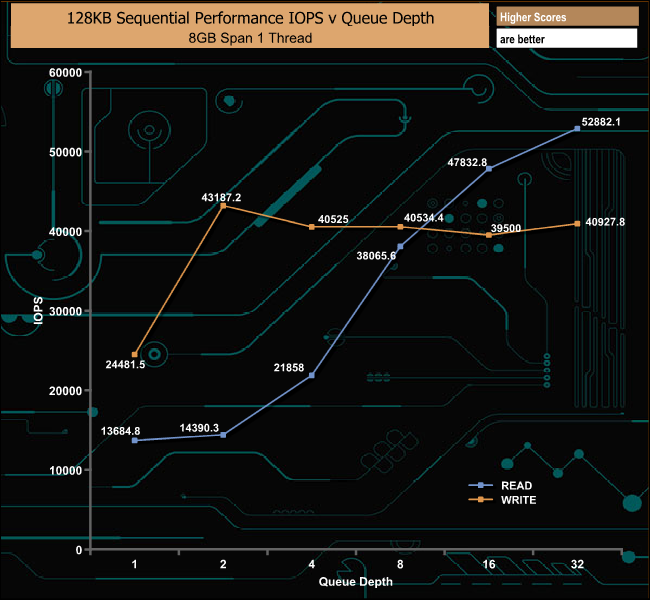Click the x-axis queue depth label 2

(x=223, y=564)
